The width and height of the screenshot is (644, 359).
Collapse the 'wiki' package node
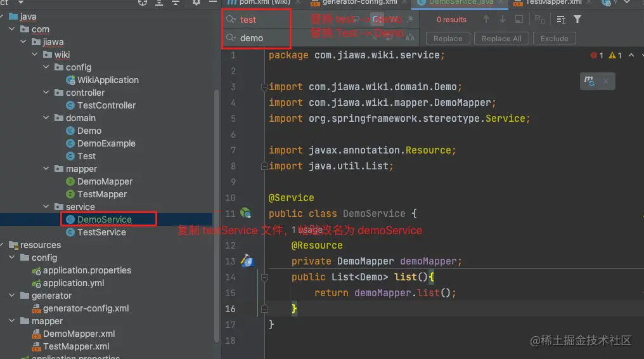[35, 54]
